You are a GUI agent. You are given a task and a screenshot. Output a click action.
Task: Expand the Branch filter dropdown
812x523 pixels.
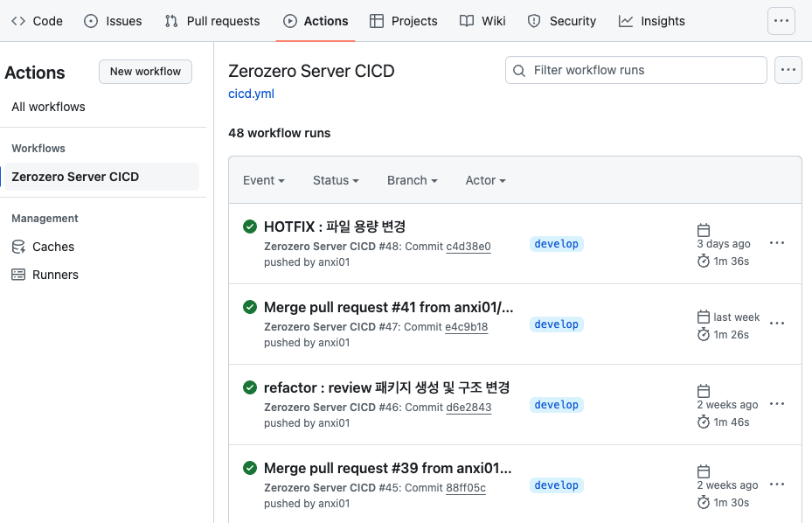point(413,180)
